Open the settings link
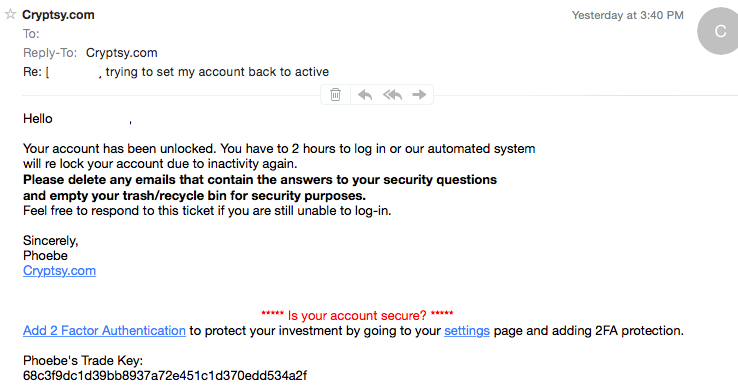Viewport: 738px width, 390px height. click(x=466, y=331)
